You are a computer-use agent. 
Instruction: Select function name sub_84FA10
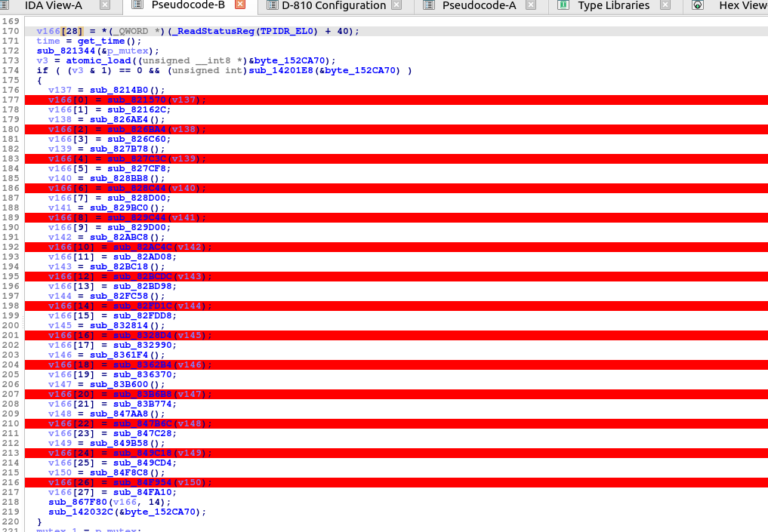[x=143, y=492]
